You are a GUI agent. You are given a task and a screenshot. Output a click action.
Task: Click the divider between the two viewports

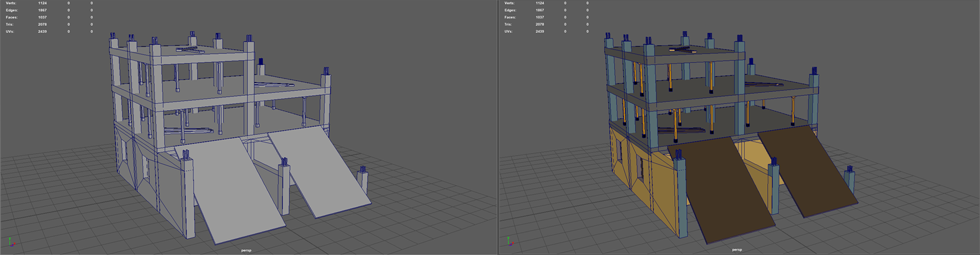tap(498, 127)
